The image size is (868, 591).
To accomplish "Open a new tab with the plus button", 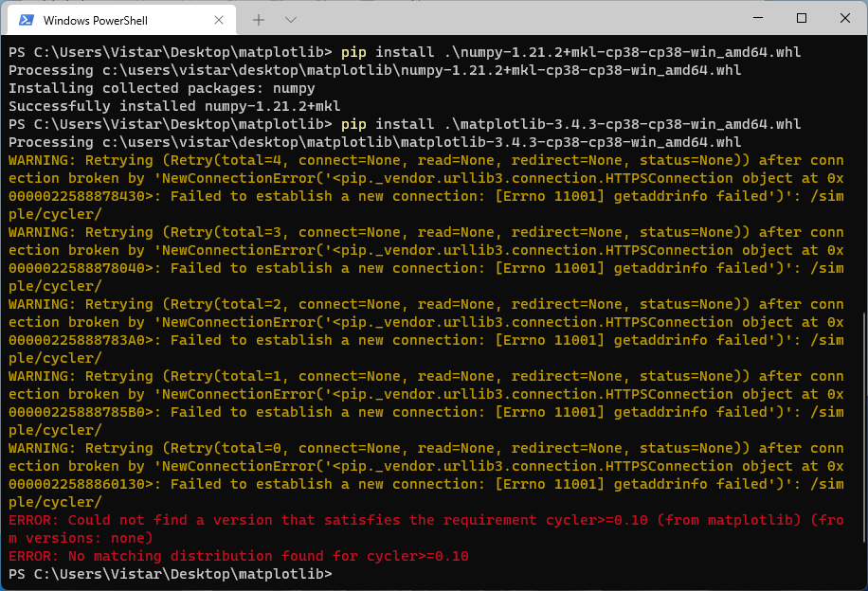I will [x=259, y=20].
